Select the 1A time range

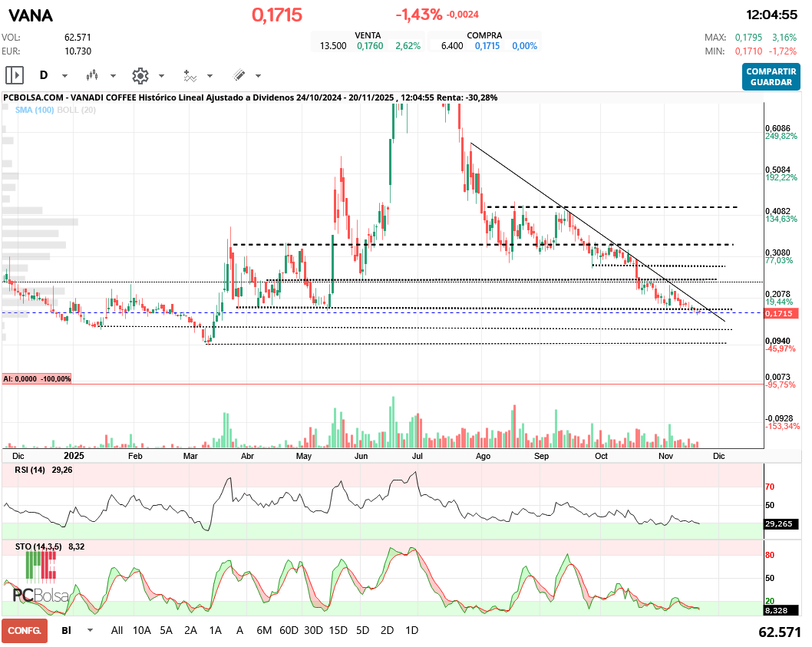[x=215, y=630]
